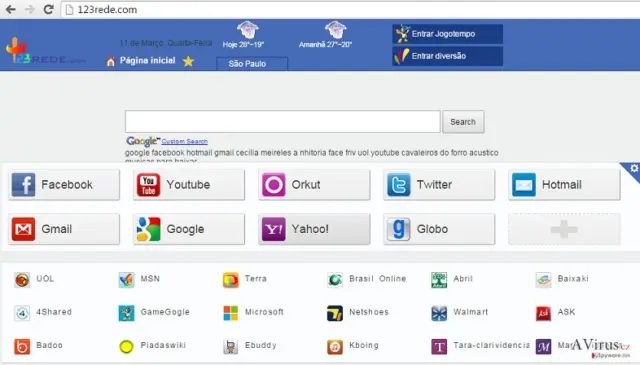
Task: Star the page as favorite
Action: (x=188, y=61)
